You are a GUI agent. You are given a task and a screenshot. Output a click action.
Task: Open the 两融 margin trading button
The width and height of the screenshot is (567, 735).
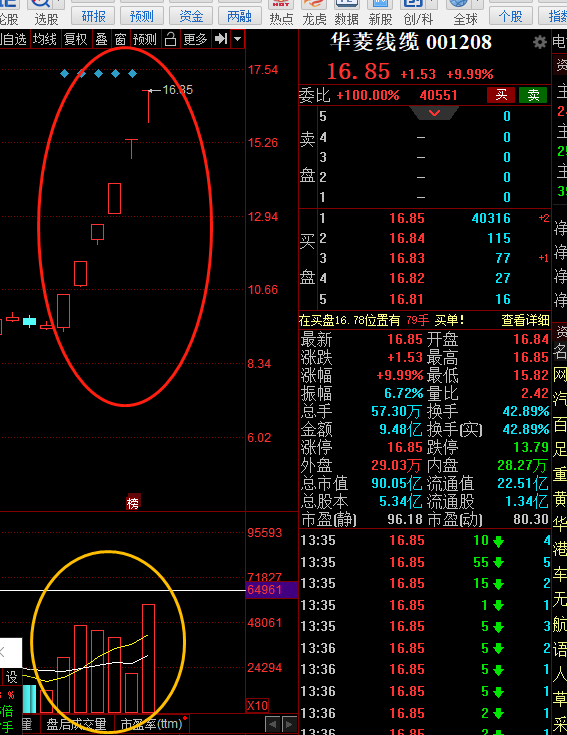point(239,16)
